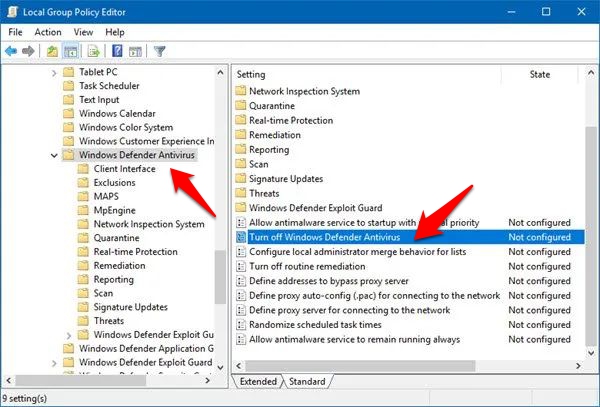The width and height of the screenshot is (600, 407).
Task: Select Real-time Protection in left tree
Action: pos(135,252)
